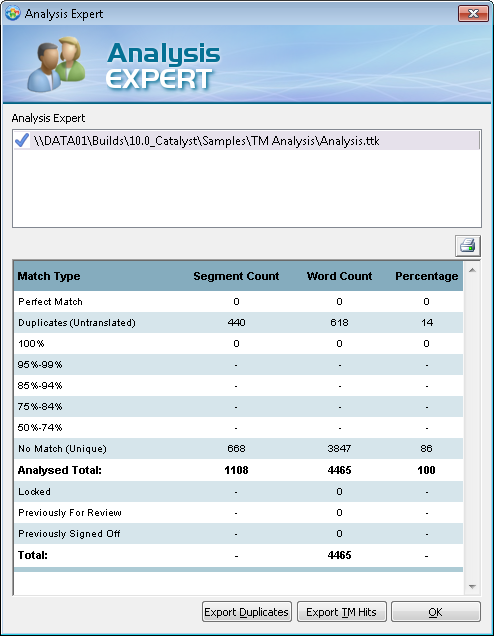Click the results table scroll up arrow
The height and width of the screenshot is (636, 494).
(472, 270)
